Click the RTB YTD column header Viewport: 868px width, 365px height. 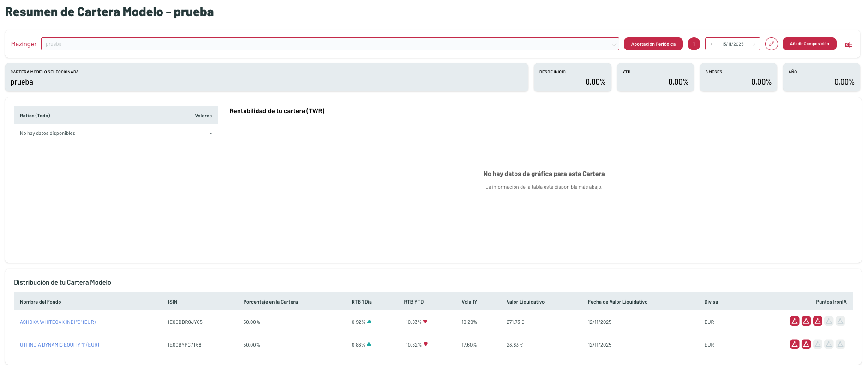click(x=413, y=302)
